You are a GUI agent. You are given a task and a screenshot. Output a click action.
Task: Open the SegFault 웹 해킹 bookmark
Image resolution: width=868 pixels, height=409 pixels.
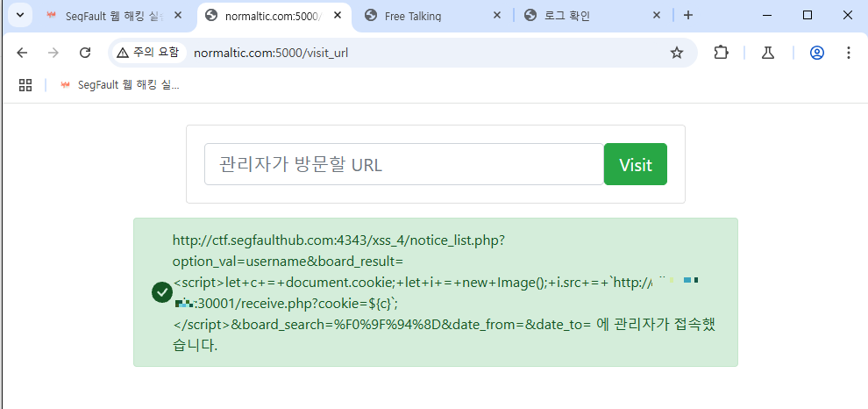pyautogui.click(x=120, y=85)
